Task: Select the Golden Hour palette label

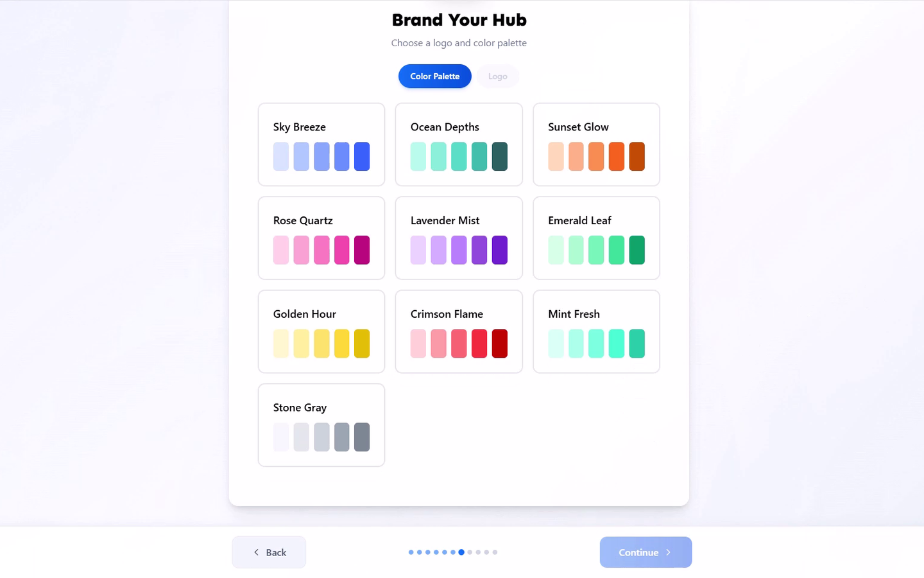Action: tap(305, 314)
